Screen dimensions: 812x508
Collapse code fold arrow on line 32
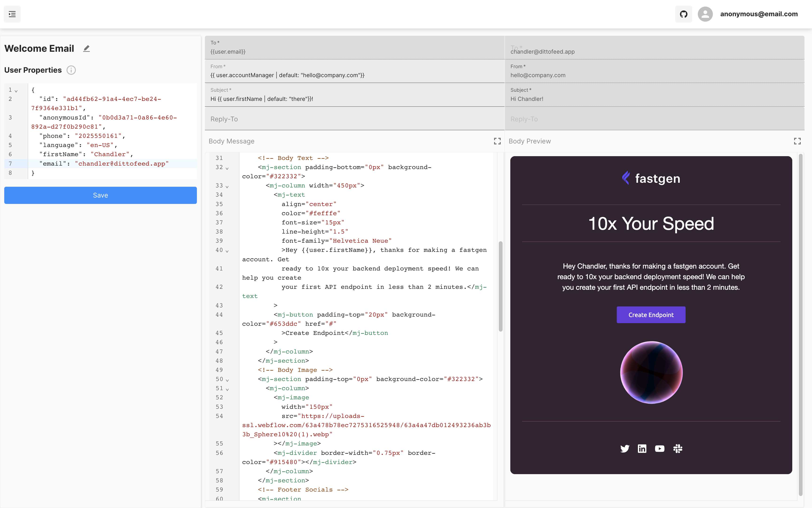227,168
